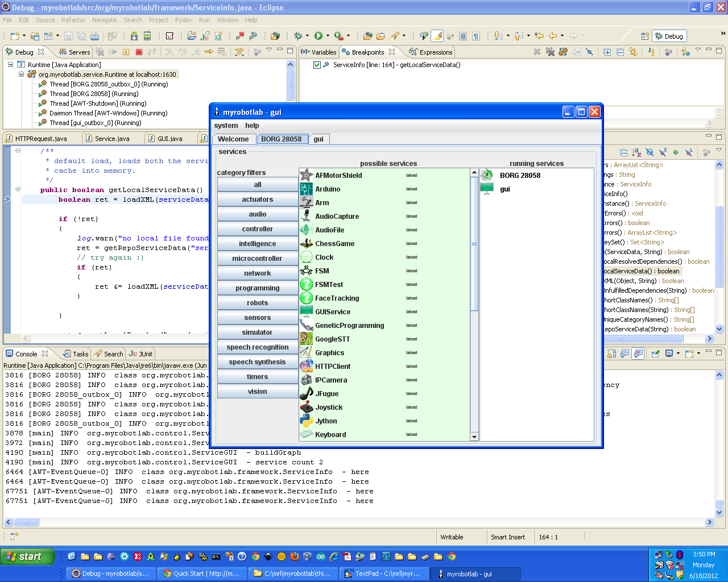
Task: Click the Suspend icon in Debug view
Action: coord(126,52)
